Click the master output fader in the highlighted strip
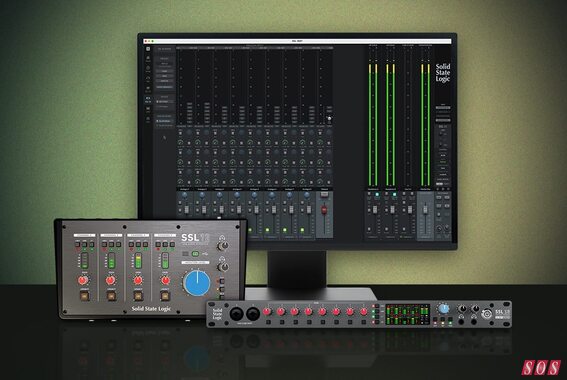The image size is (567, 380). pos(425,210)
